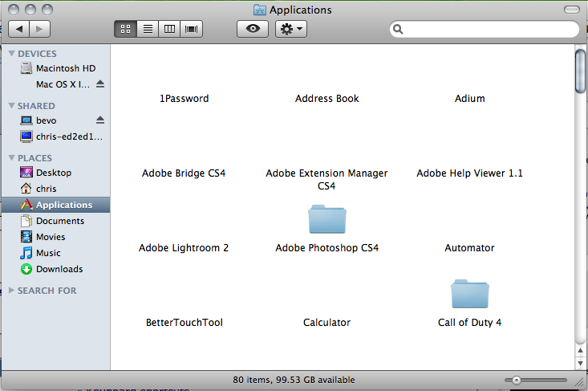Click the Movies film strip icon
This screenshot has width=588, height=391.
click(x=26, y=237)
